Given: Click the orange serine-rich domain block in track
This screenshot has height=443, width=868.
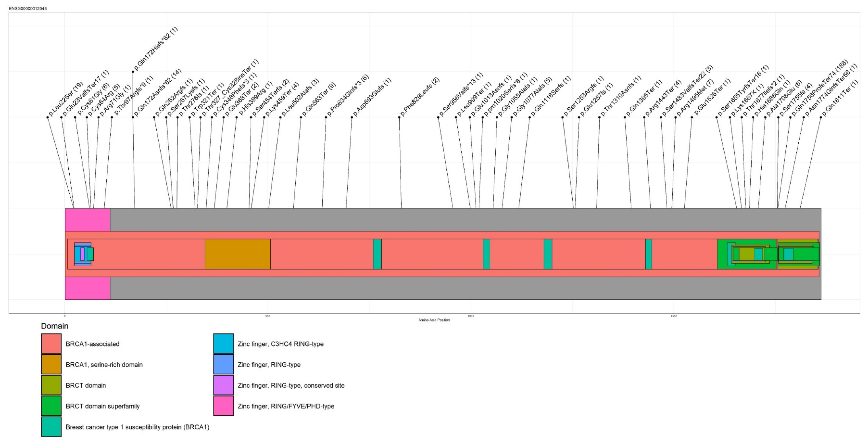Looking at the screenshot, I should 238,254.
